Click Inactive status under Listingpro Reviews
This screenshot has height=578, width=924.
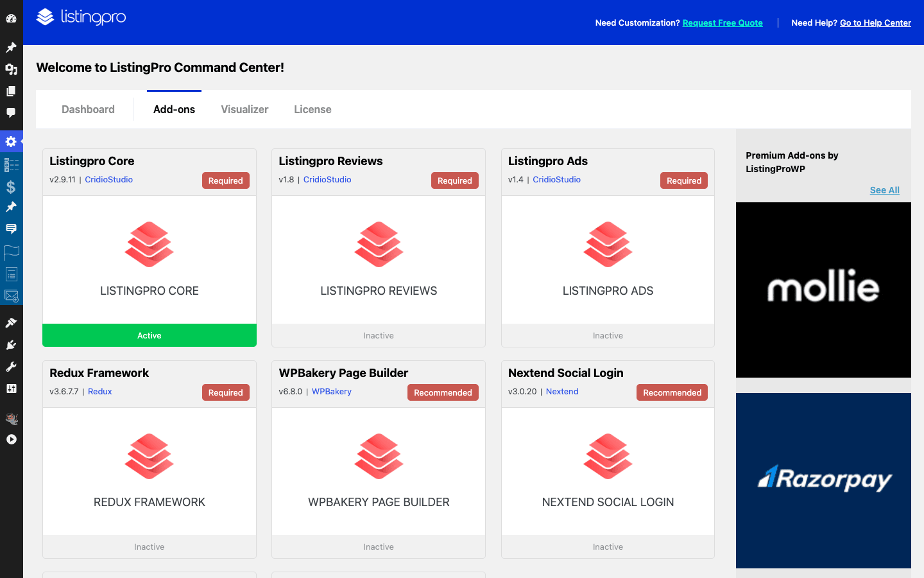pyautogui.click(x=379, y=335)
